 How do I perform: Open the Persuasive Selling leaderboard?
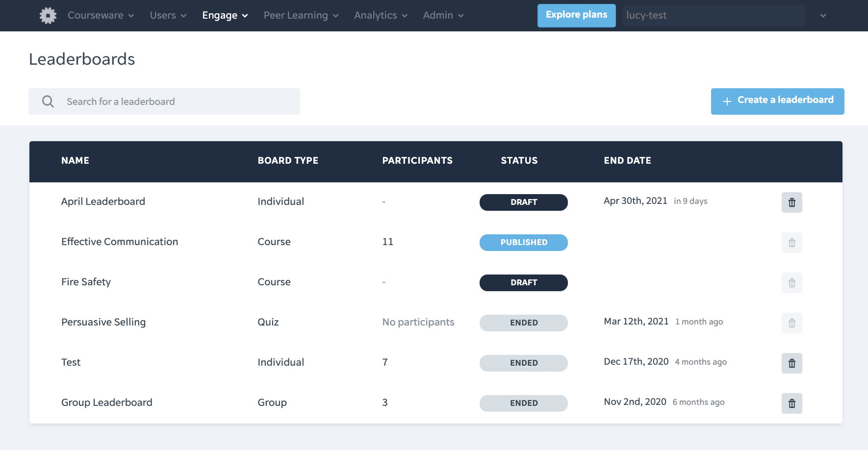pos(103,322)
